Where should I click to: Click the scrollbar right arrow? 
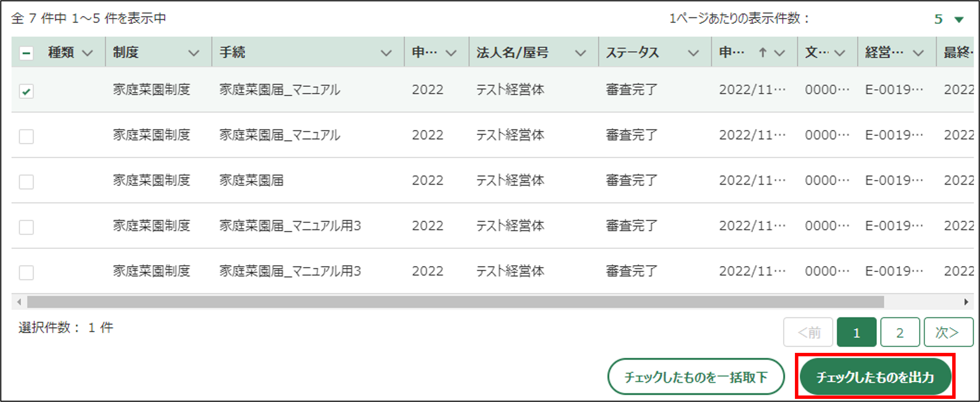pos(966,302)
